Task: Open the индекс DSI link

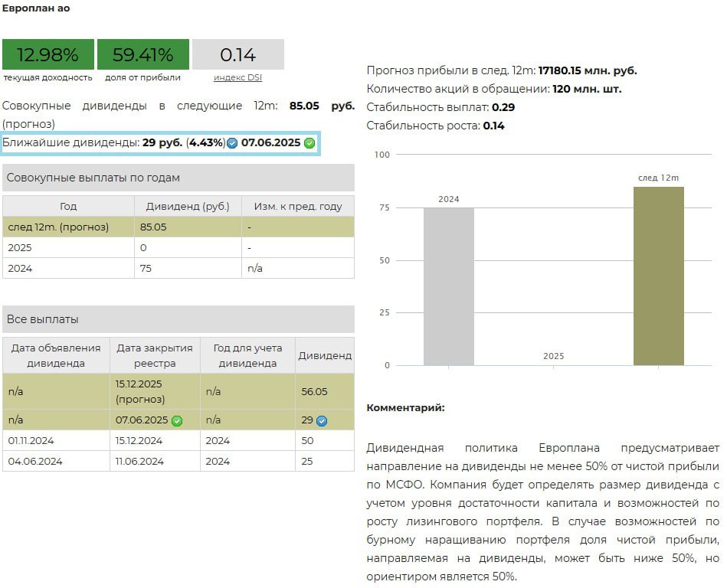Action: tap(237, 77)
